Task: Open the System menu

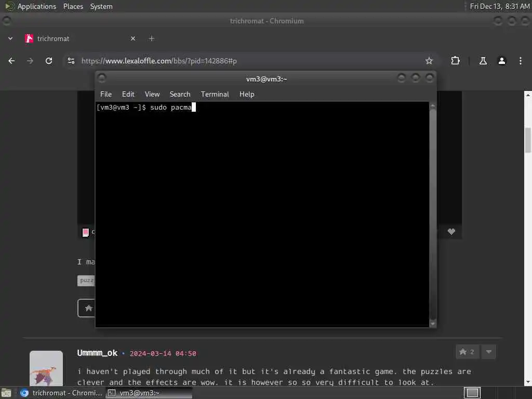Action: coord(101,6)
